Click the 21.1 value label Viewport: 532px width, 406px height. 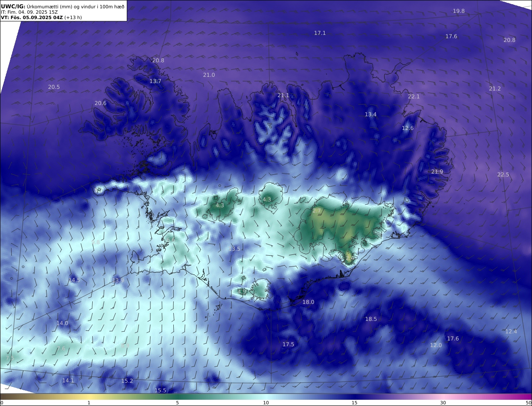[x=283, y=95]
